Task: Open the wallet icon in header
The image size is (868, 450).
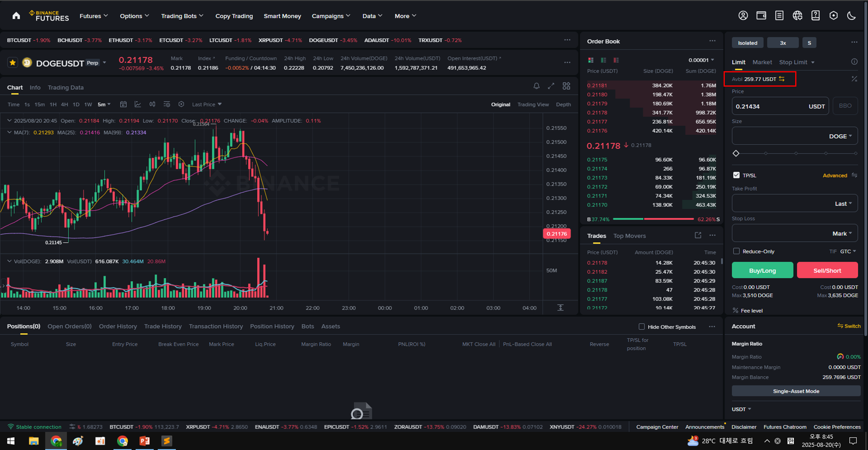Action: click(761, 16)
